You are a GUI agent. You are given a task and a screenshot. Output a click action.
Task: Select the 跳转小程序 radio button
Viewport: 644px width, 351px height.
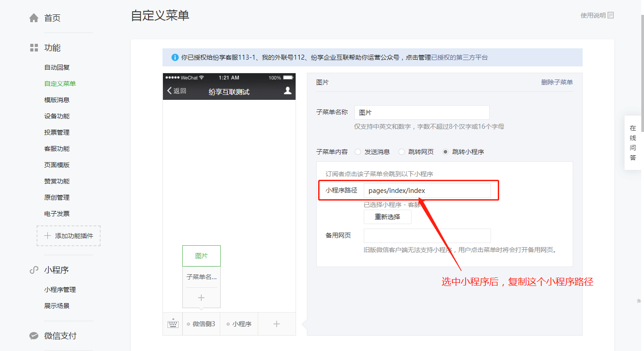(446, 152)
